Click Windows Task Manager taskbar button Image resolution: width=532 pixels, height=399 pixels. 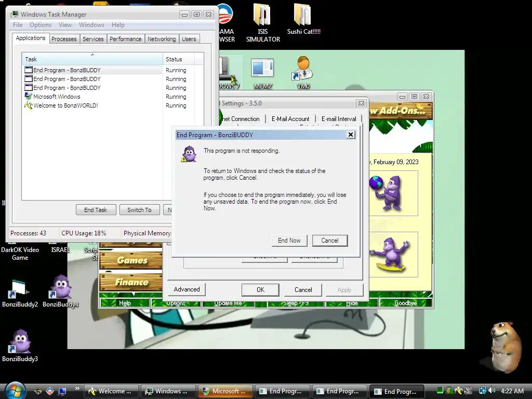(168, 391)
